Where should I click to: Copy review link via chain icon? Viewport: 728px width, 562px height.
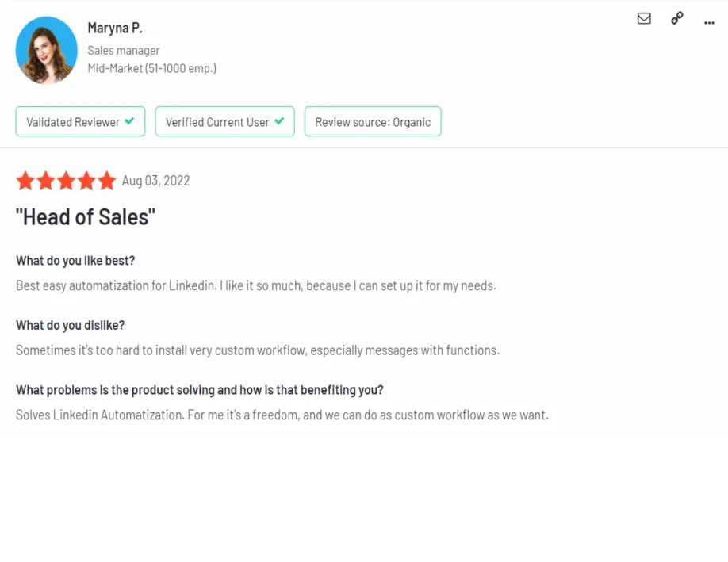click(x=676, y=18)
